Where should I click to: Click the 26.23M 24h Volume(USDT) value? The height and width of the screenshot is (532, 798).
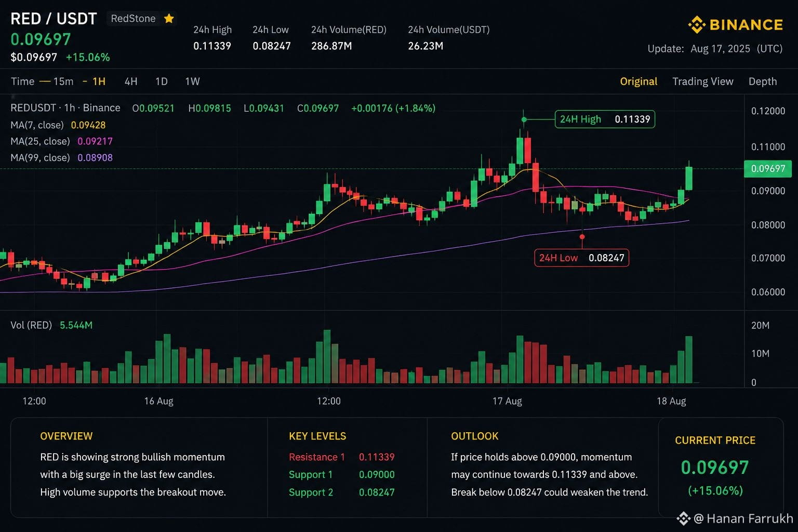pos(425,46)
